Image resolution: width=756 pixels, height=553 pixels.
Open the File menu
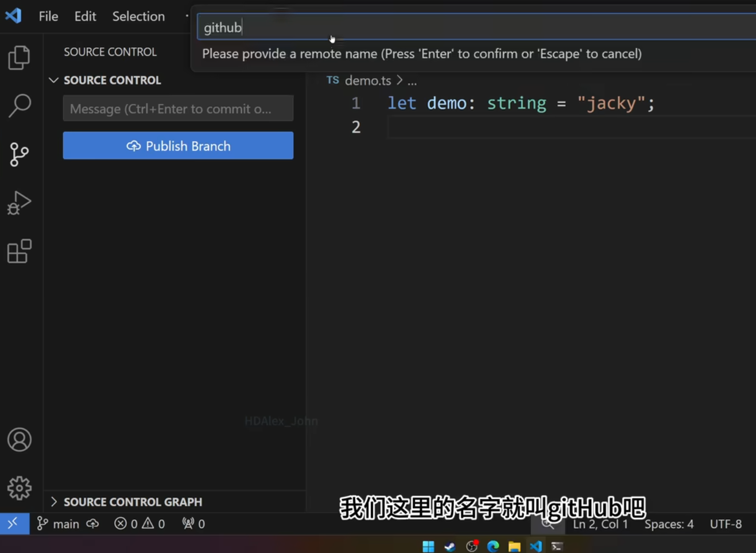pos(48,16)
